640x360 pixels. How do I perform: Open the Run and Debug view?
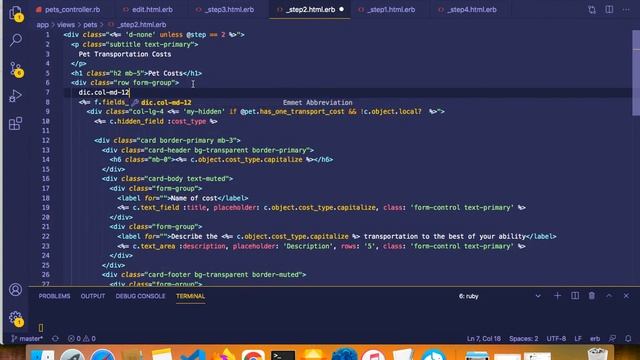(16, 96)
